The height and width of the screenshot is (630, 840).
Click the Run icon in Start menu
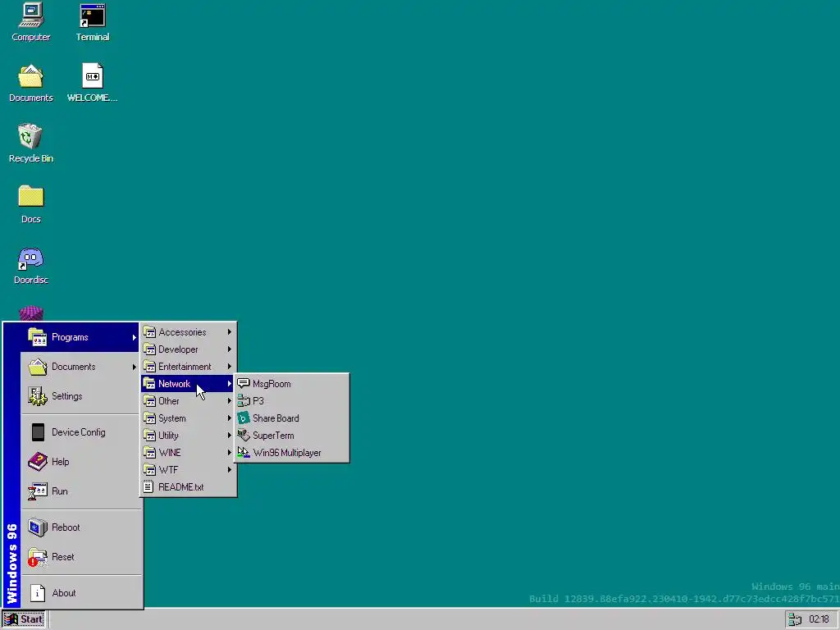[38, 491]
